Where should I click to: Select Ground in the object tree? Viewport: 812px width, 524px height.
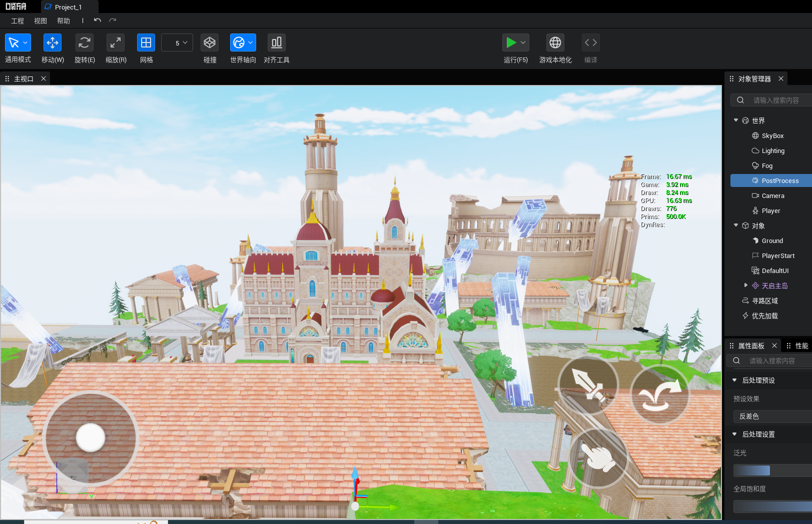coord(772,241)
